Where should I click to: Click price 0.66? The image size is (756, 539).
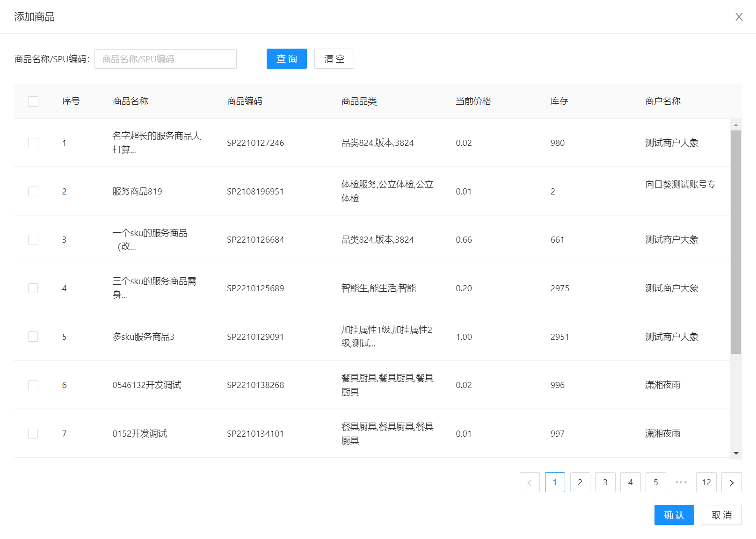click(x=464, y=240)
